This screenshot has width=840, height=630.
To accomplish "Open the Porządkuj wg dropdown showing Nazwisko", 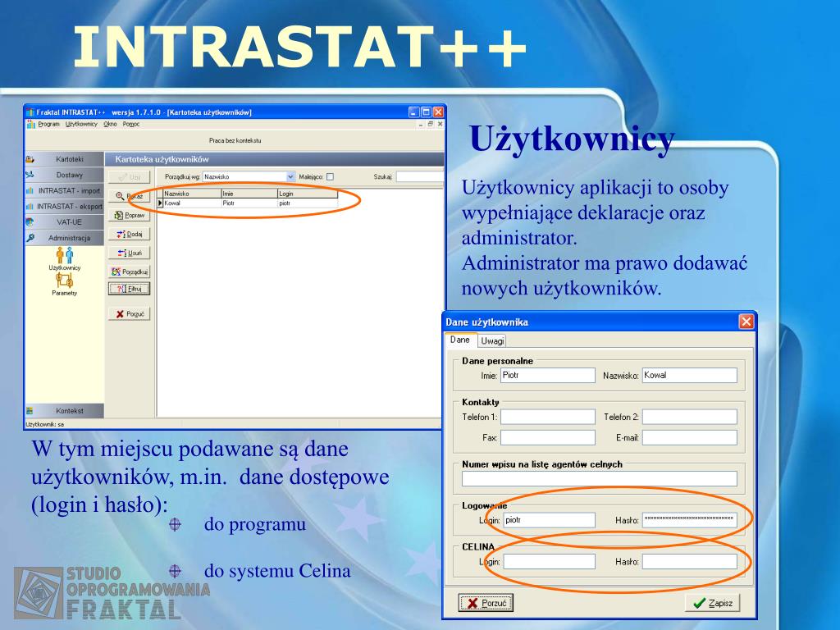I will pos(249,176).
